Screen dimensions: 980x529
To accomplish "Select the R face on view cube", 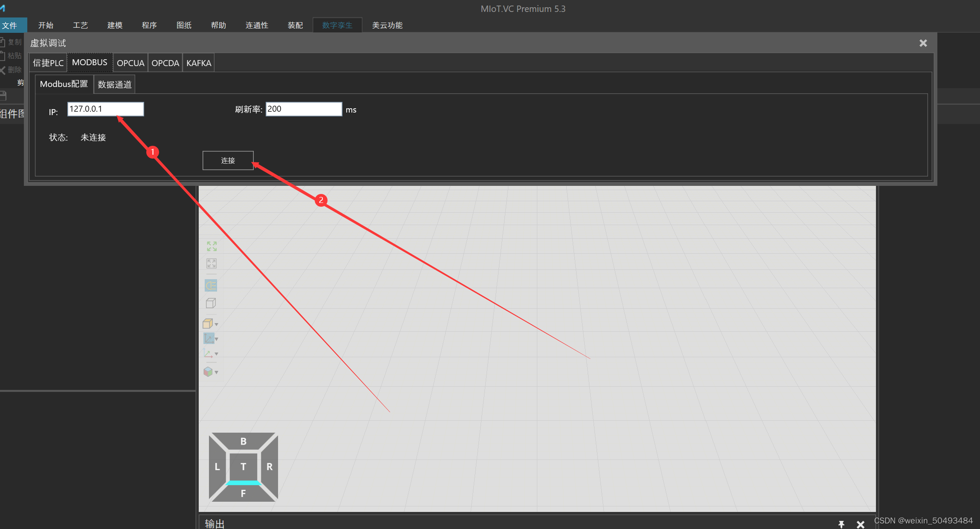I will tap(270, 466).
